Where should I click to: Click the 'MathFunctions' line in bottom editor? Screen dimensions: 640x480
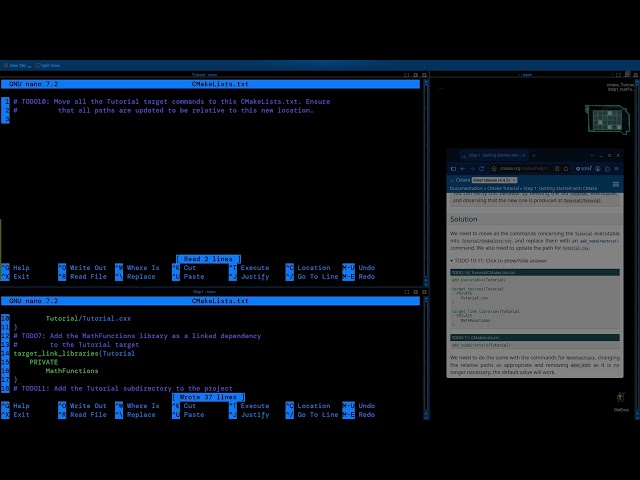coord(72,371)
